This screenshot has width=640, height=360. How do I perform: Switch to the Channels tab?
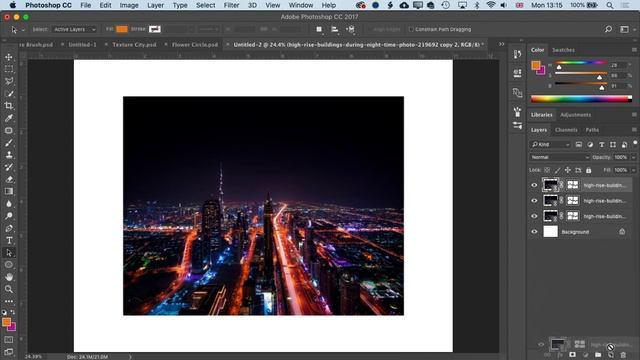coord(566,130)
